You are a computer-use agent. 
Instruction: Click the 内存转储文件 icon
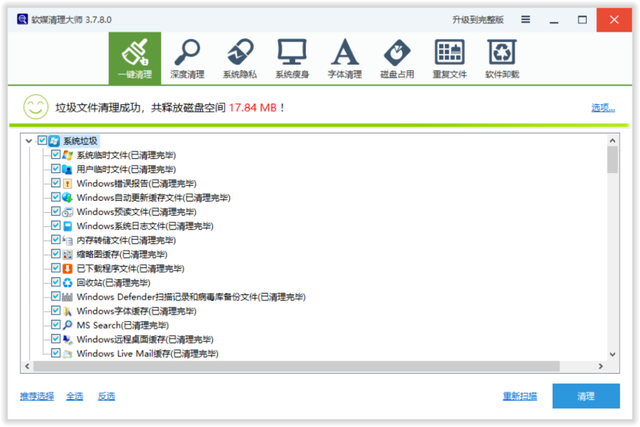[67, 240]
